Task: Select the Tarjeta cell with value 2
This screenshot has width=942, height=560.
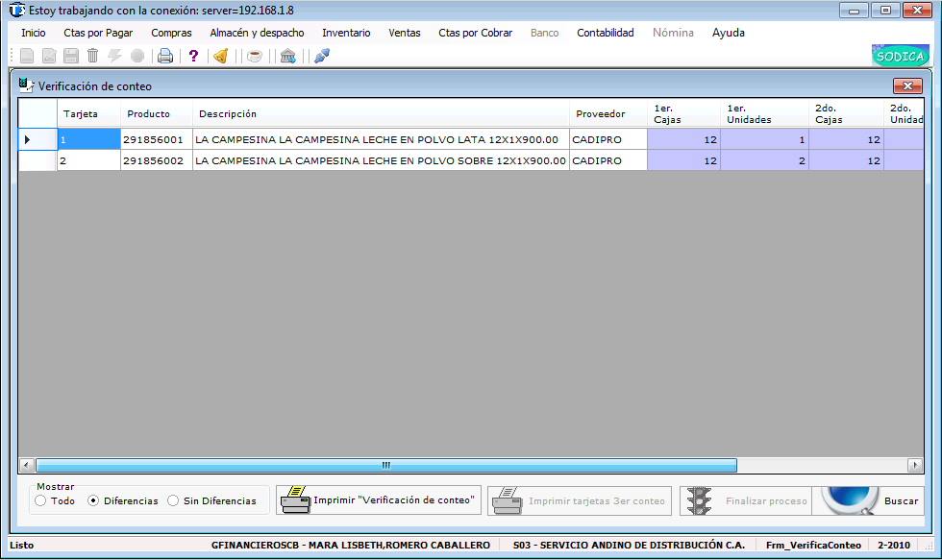Action: coord(88,160)
